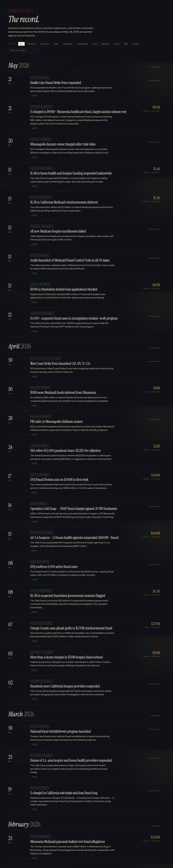Open source arrow under SBA refers 562,000 pandemic loans
Screen dimensions: 173x868
click(x=34, y=463)
